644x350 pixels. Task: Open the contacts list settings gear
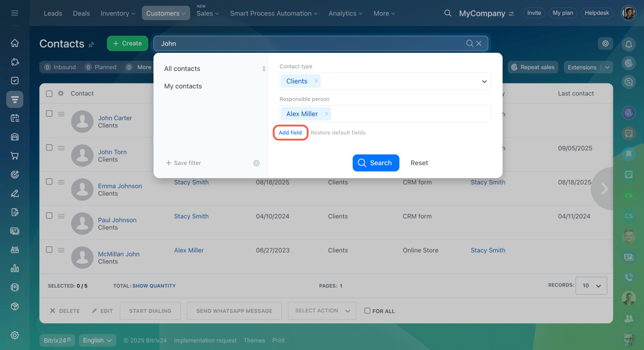tap(605, 44)
